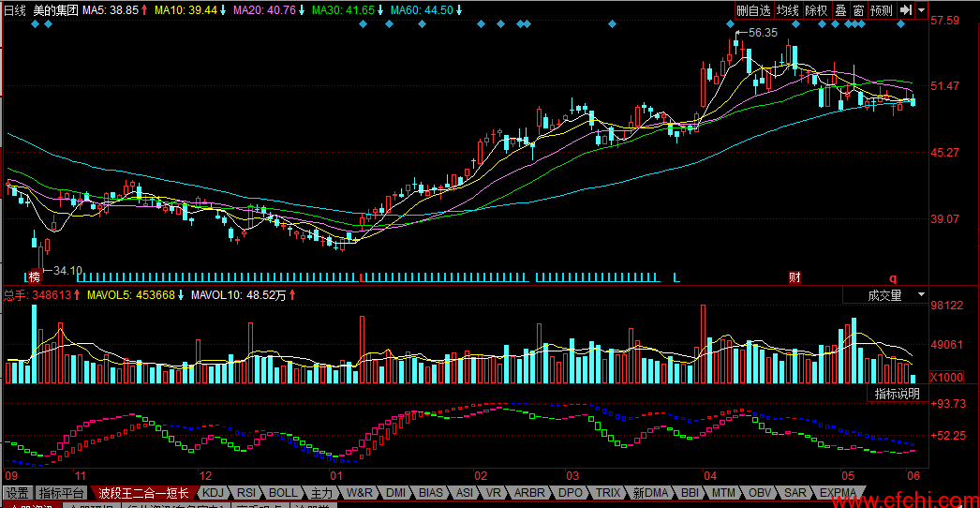980x508 pixels.
Task: Switch to the OBV indicator tab
Action: (x=760, y=492)
